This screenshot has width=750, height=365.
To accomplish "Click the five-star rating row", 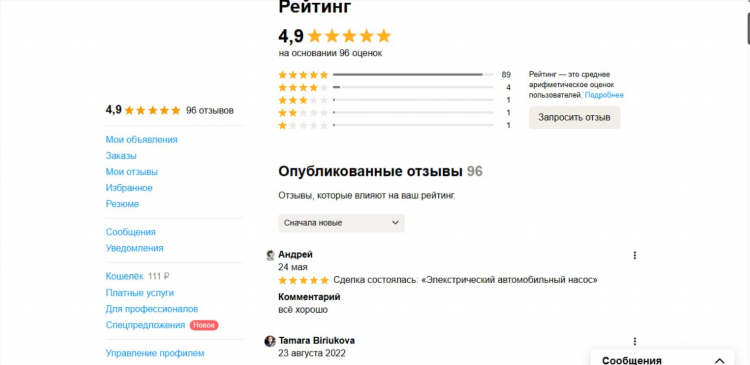I will 395,75.
